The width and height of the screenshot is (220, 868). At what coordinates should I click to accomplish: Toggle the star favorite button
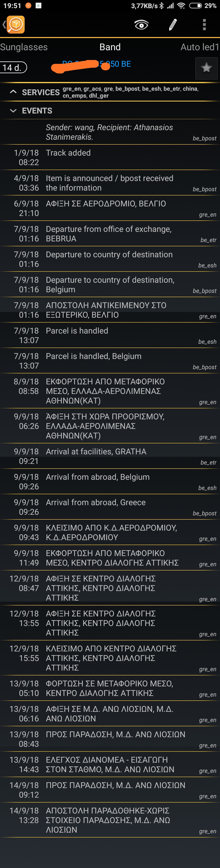coord(206,68)
